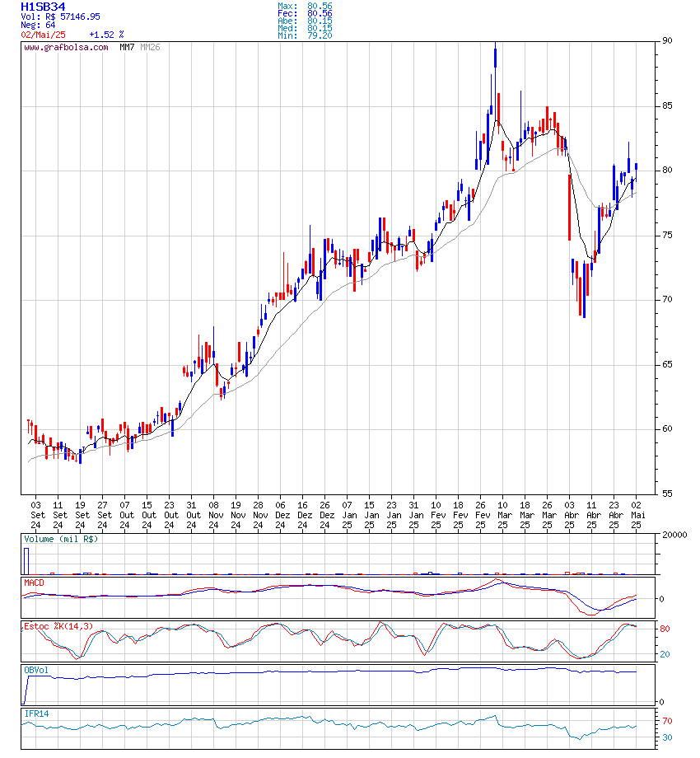Click the 16 Dez 24 date label
700x758 pixels.
point(303,515)
